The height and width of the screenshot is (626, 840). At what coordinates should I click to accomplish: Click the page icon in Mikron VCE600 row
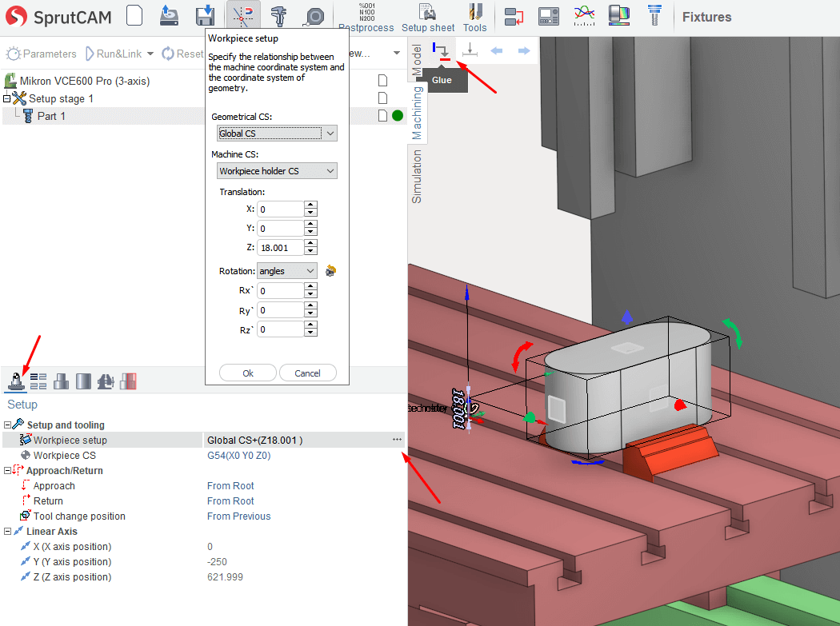382,81
